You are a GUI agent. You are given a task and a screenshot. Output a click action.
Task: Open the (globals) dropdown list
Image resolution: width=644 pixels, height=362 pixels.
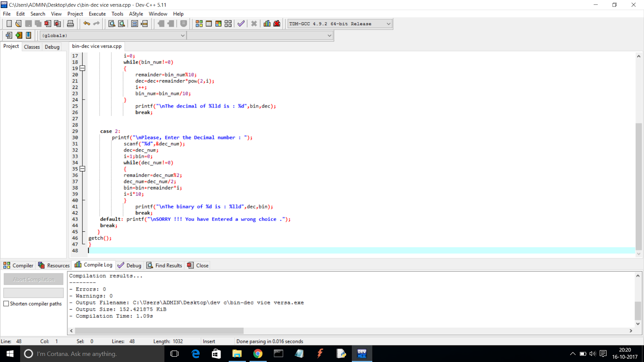coord(183,35)
